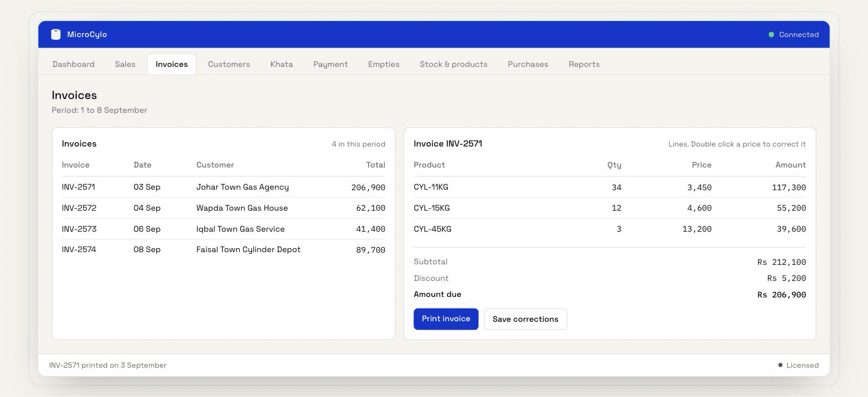The height and width of the screenshot is (397, 868).
Task: Click the Amount column header
Action: (x=790, y=165)
